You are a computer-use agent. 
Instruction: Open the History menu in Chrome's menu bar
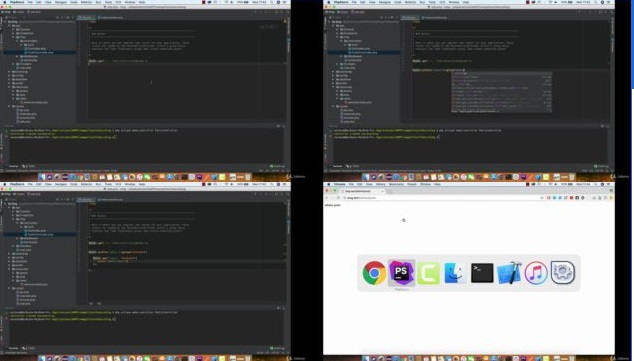coord(380,184)
